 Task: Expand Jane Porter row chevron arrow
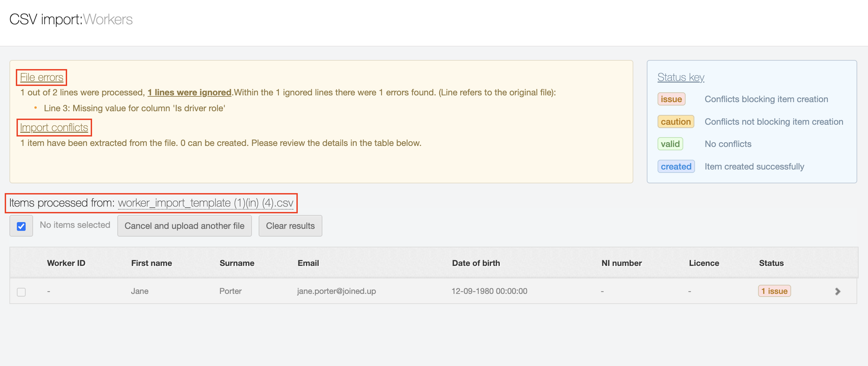click(838, 292)
